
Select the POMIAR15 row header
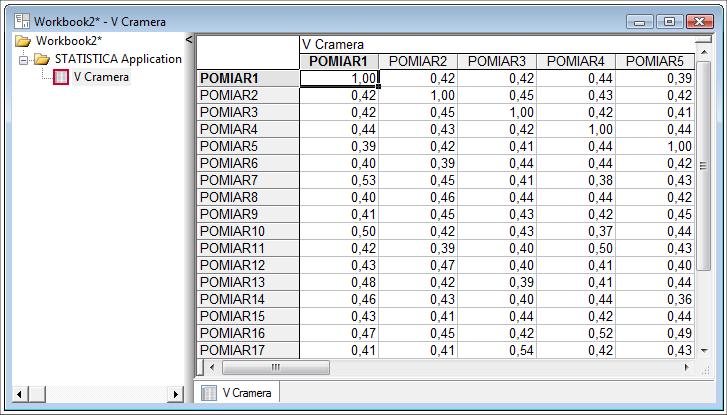248,316
